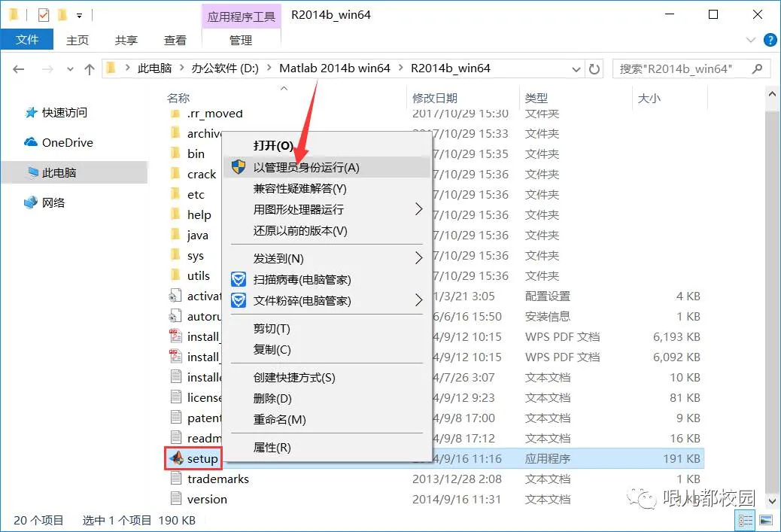
Task: Select the sys folder
Action: pos(187,256)
